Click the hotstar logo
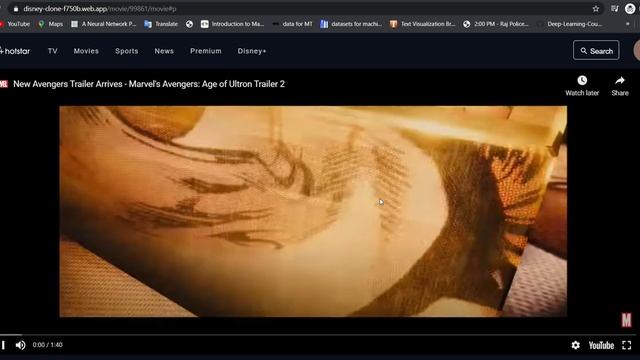 15,51
